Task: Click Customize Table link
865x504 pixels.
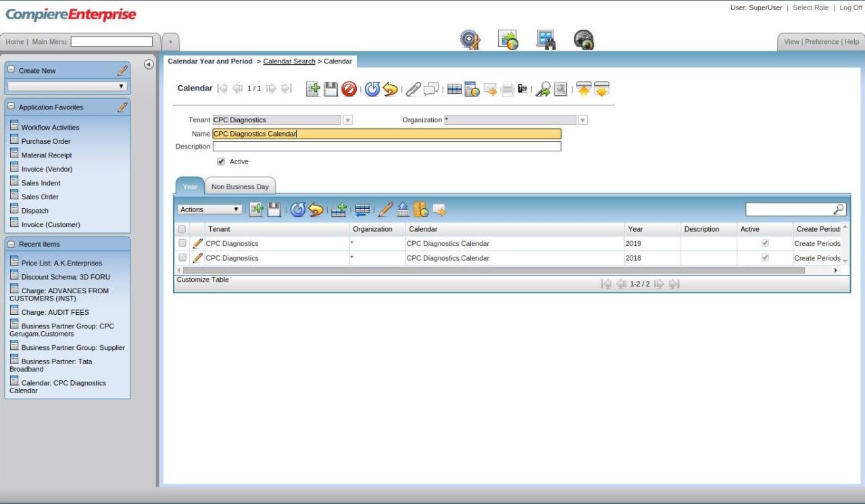Action: click(203, 280)
